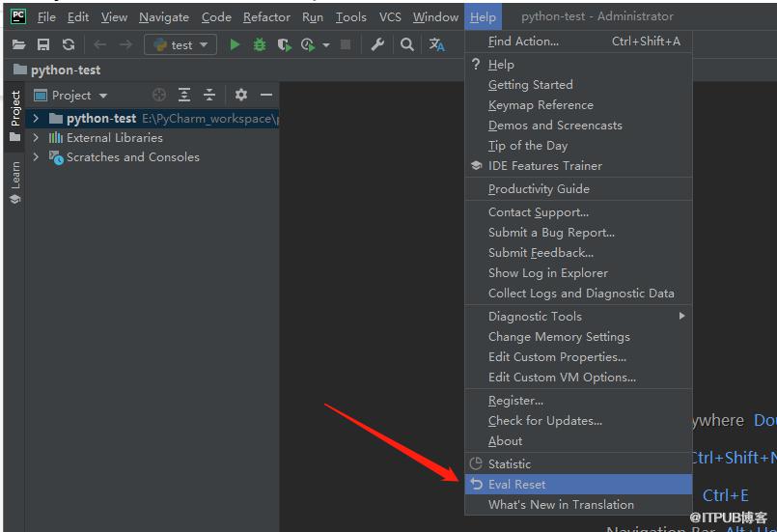Open the Run menu

click(313, 16)
